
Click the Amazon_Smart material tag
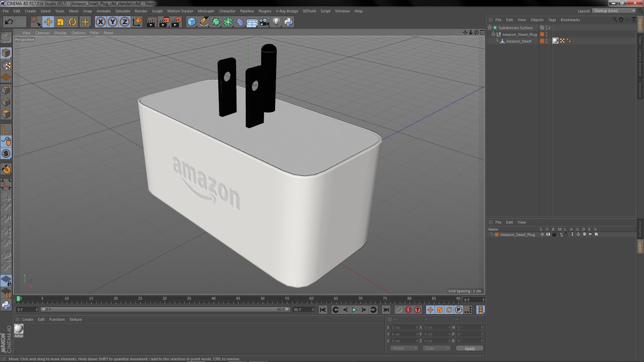click(x=555, y=41)
